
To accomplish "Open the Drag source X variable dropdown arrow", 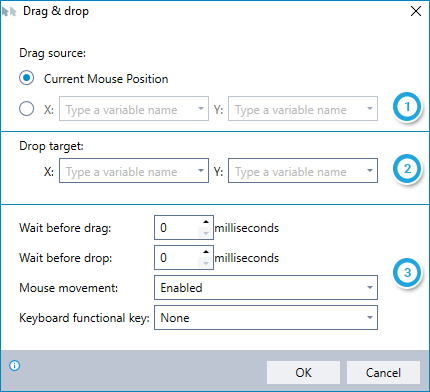I will [201, 109].
